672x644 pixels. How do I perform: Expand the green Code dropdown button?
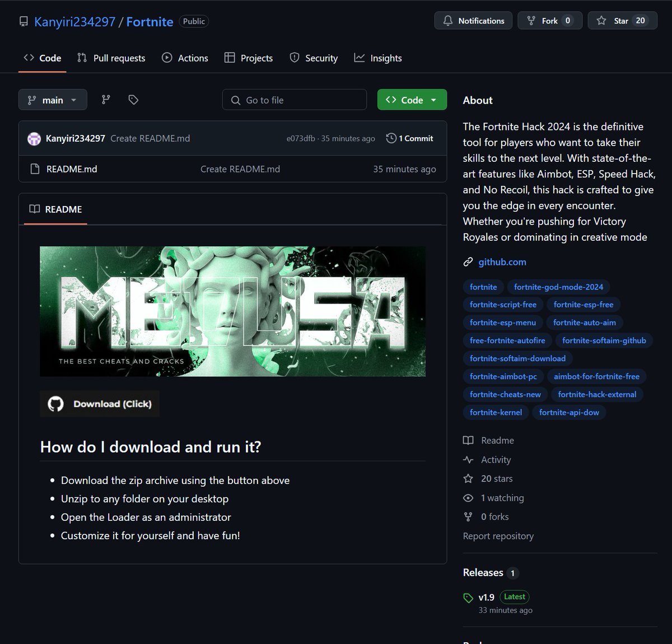coord(412,100)
